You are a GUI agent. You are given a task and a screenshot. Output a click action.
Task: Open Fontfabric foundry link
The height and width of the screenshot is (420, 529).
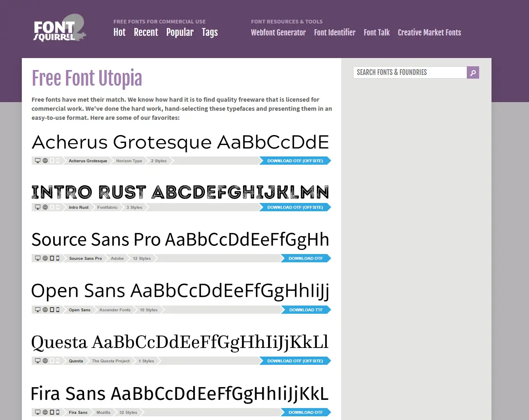tap(108, 207)
